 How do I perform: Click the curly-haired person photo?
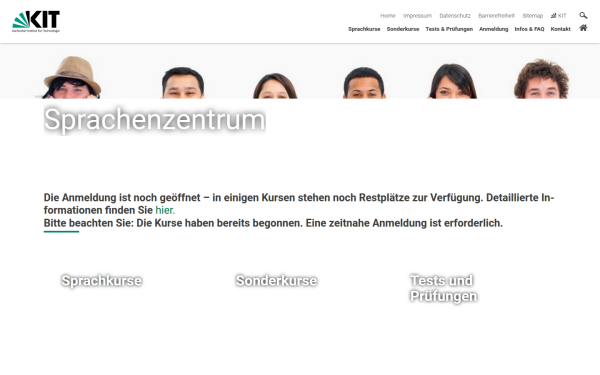click(541, 79)
